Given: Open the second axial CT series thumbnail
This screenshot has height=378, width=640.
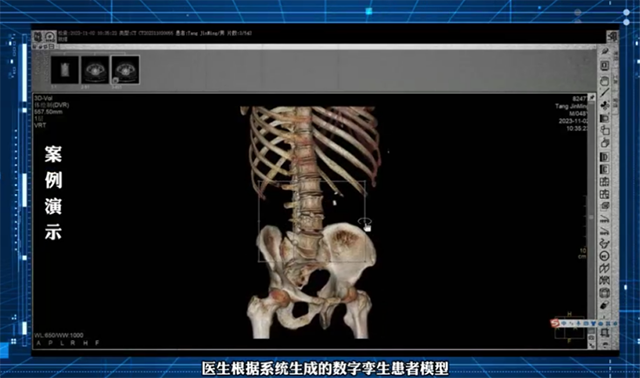Looking at the screenshot, I should pyautogui.click(x=95, y=70).
